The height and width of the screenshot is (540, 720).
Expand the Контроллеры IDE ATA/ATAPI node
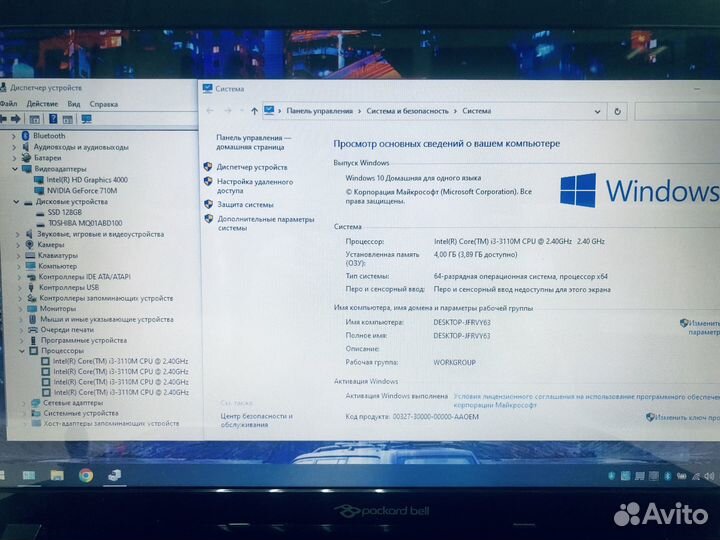pyautogui.click(x=19, y=277)
